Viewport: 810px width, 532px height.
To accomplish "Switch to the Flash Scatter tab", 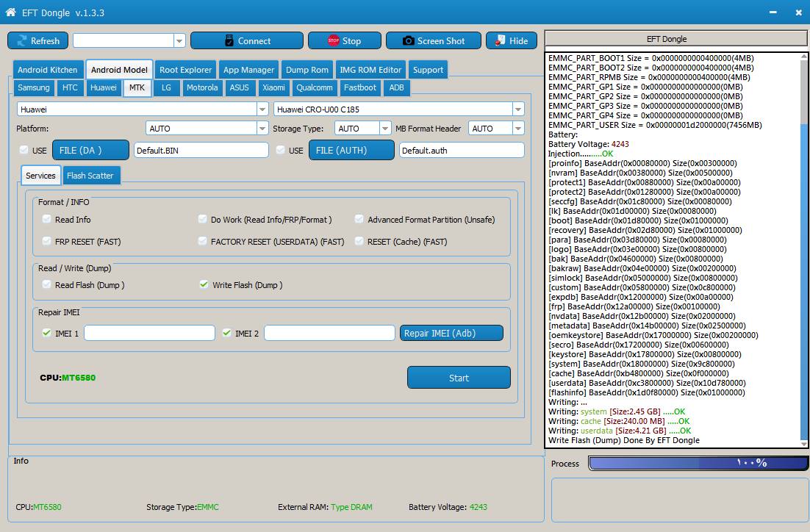I will [90, 176].
